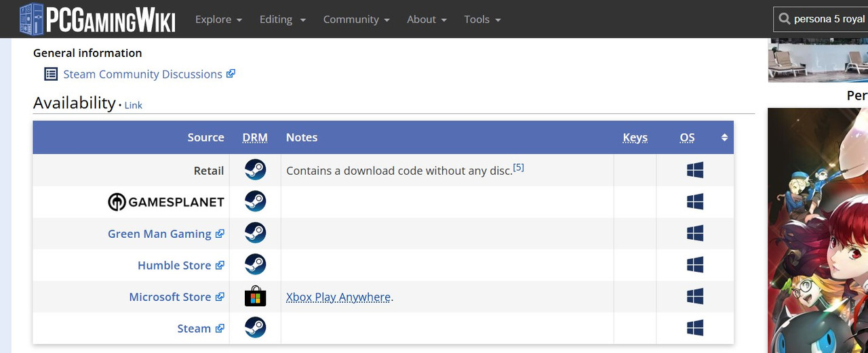Click the General information heading

[x=87, y=53]
